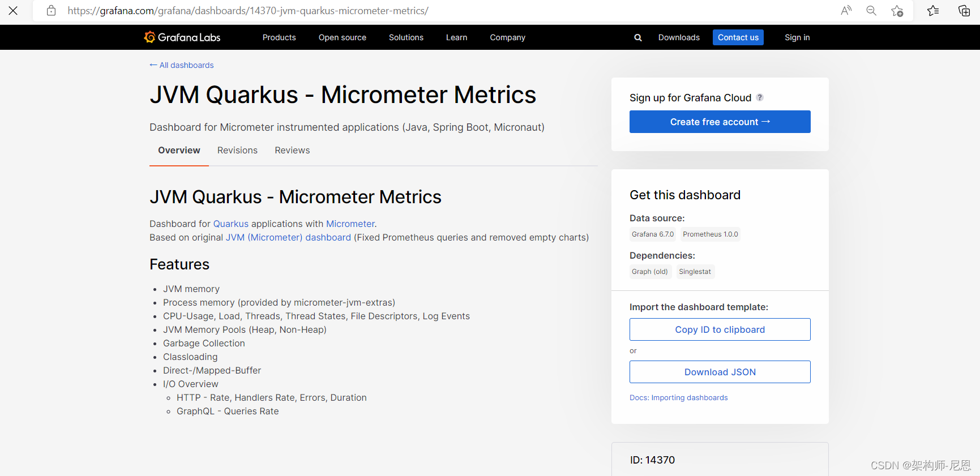980x476 pixels.
Task: Select the Overview tab
Action: coord(179,150)
